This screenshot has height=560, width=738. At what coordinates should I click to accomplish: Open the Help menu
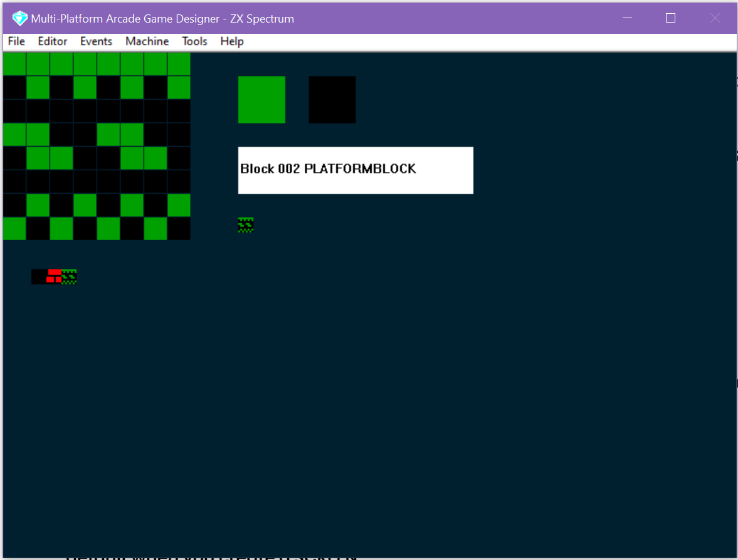(231, 41)
